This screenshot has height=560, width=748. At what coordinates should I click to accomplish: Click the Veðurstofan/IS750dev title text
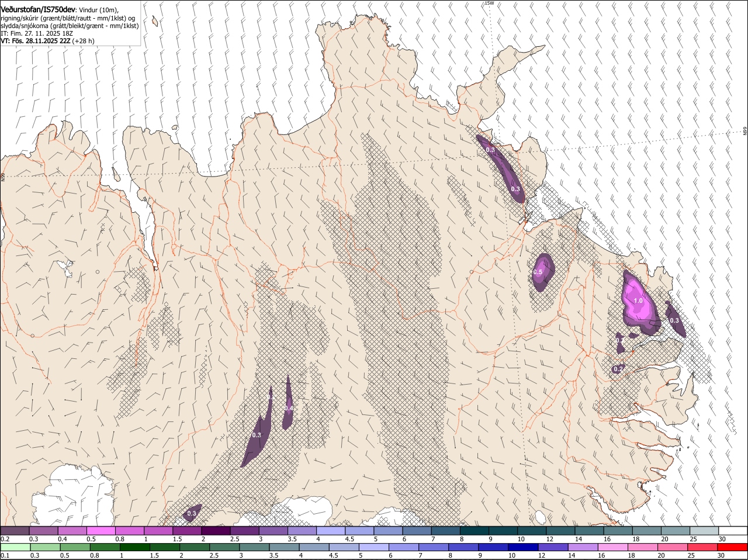click(38, 10)
